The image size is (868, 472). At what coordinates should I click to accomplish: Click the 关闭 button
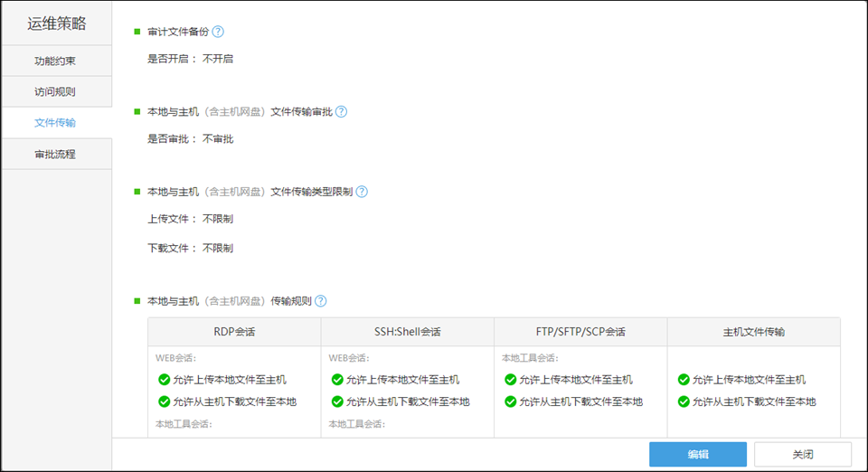[802, 454]
